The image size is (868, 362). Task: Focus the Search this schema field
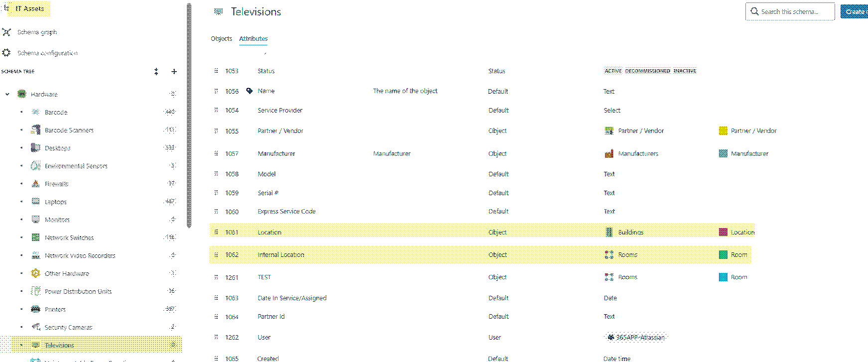(790, 11)
